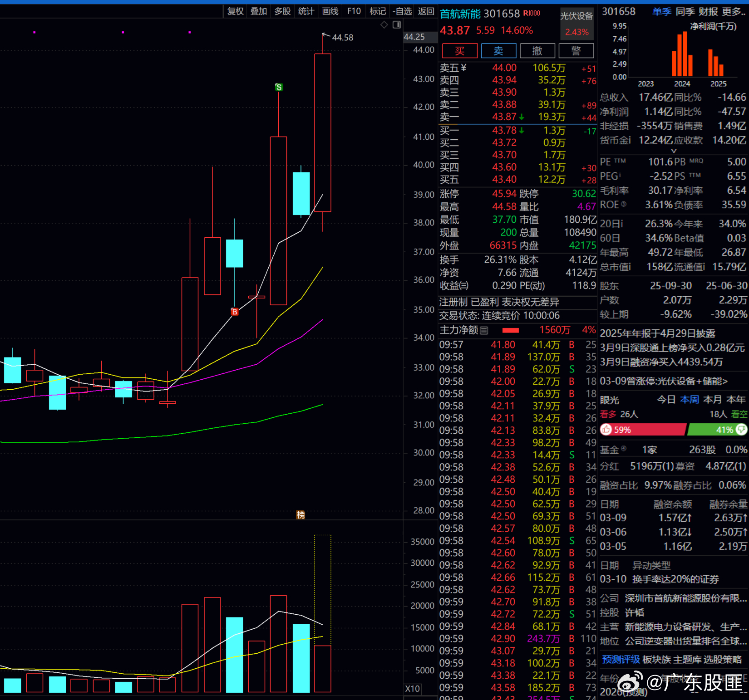Switch the profit chart to 财报
This screenshot has height=700, width=749.
tap(708, 11)
